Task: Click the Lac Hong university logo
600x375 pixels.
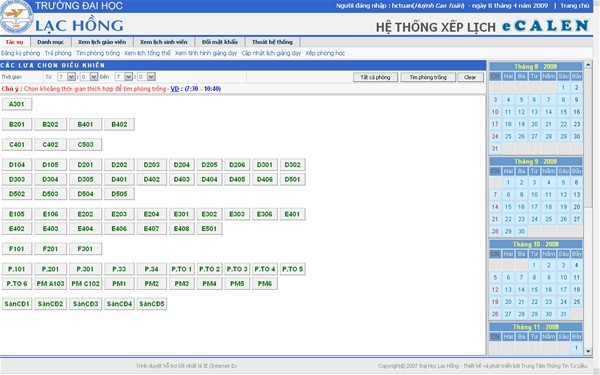Action: (x=16, y=17)
